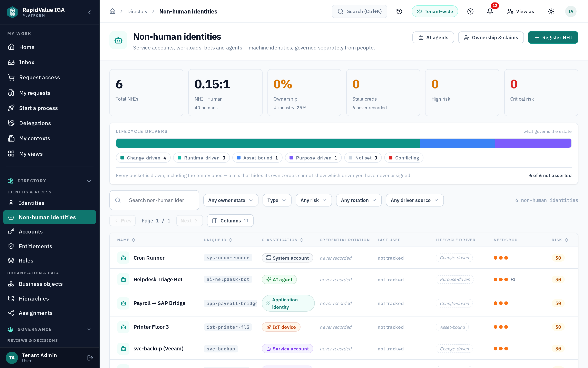Click the +1 indicator on Helpdesk Triage Bot
Image resolution: width=588 pixels, height=368 pixels.
513,279
